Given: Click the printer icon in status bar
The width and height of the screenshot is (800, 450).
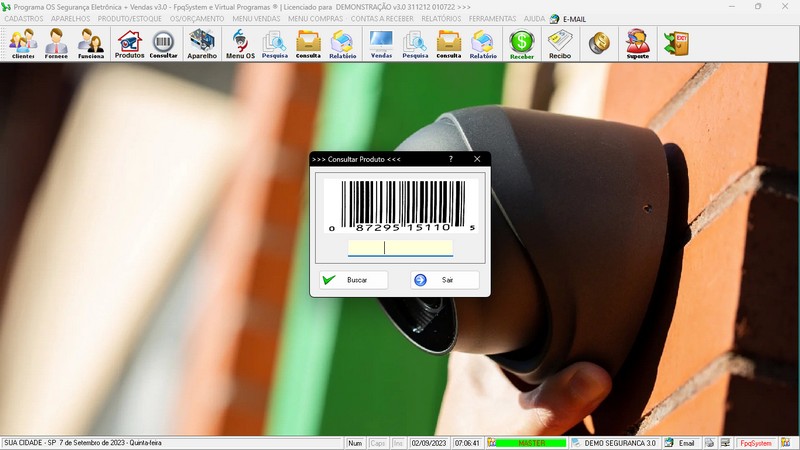Looking at the screenshot, I should (709, 443).
